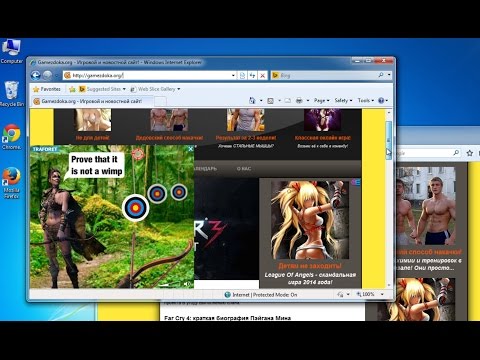Open the Chrome desktop shortcut
480x360 pixels.
coord(11,137)
